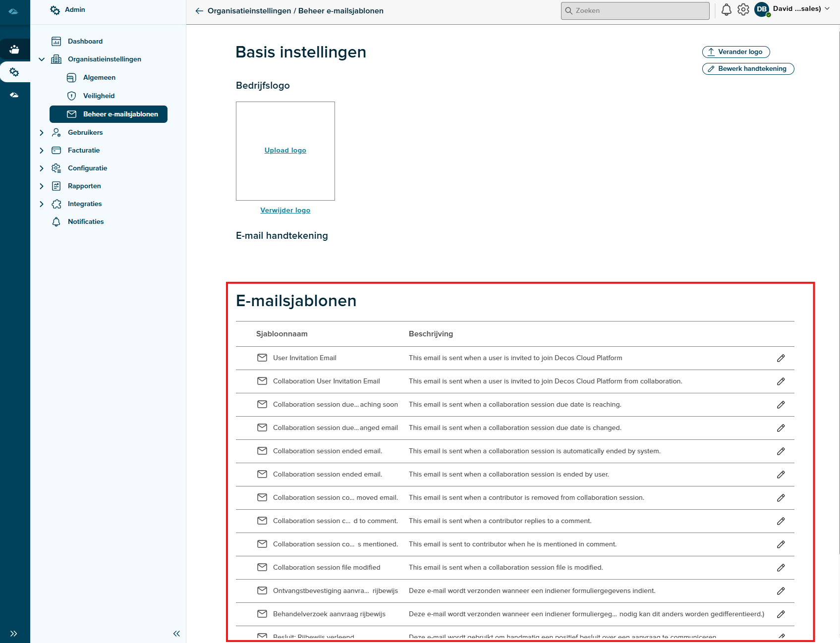The width and height of the screenshot is (840, 643).
Task: Click the back arrow beside the breadcrumb
Action: coord(199,10)
